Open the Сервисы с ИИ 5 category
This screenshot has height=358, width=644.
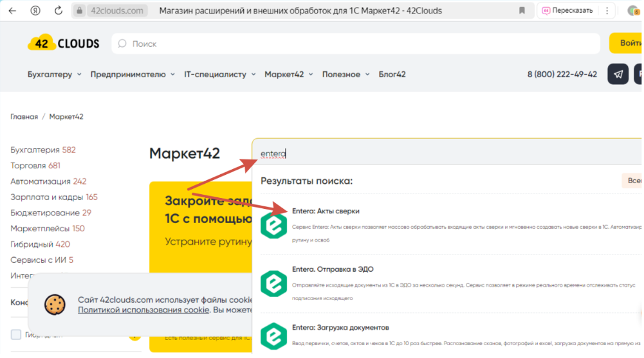[42, 260]
